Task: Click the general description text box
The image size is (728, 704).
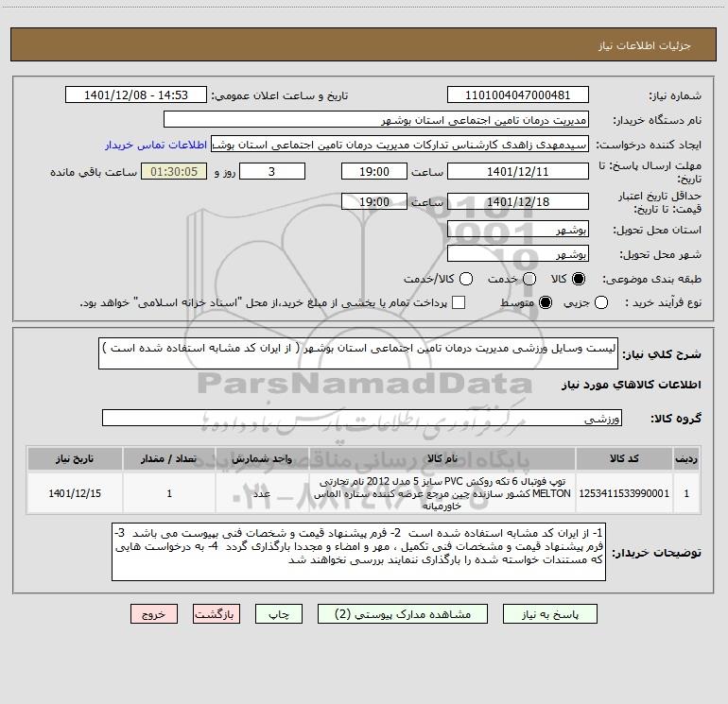Action: point(358,353)
